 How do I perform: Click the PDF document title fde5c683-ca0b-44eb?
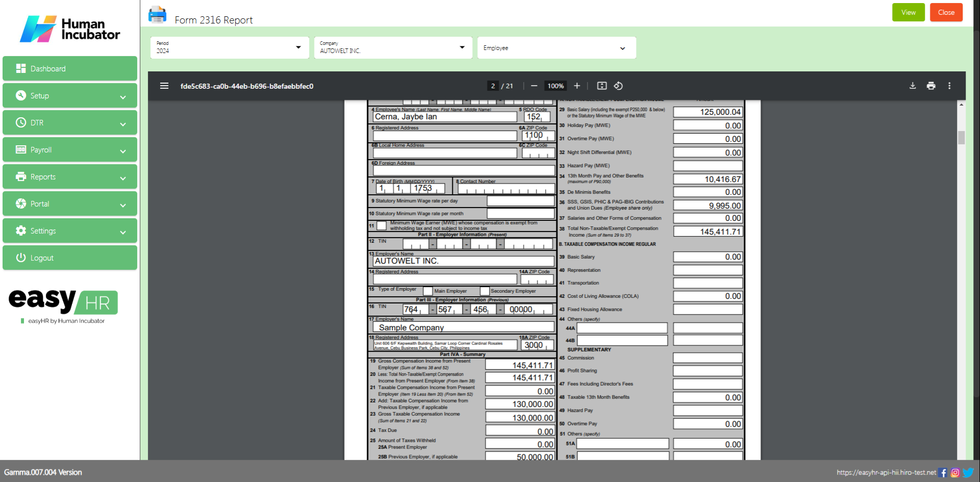tap(247, 86)
